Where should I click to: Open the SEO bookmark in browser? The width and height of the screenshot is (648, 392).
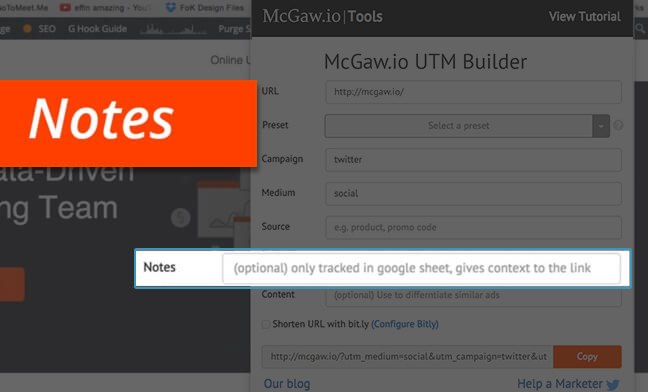pyautogui.click(x=47, y=29)
